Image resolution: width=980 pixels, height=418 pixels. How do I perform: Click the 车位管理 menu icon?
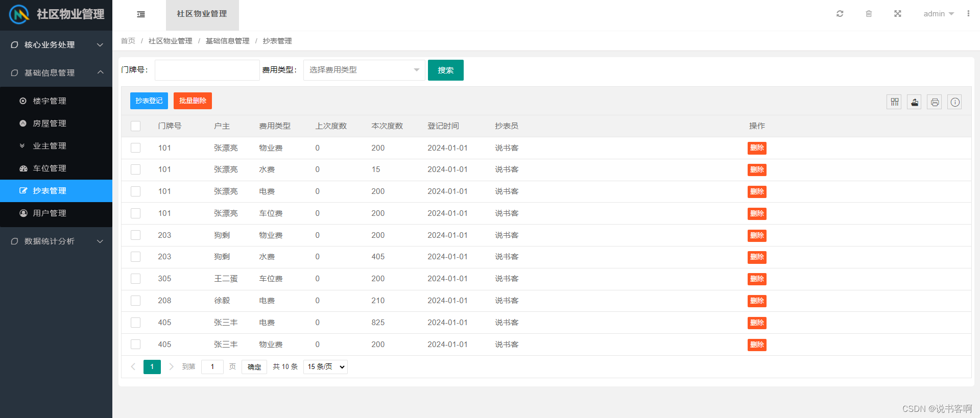click(23, 168)
